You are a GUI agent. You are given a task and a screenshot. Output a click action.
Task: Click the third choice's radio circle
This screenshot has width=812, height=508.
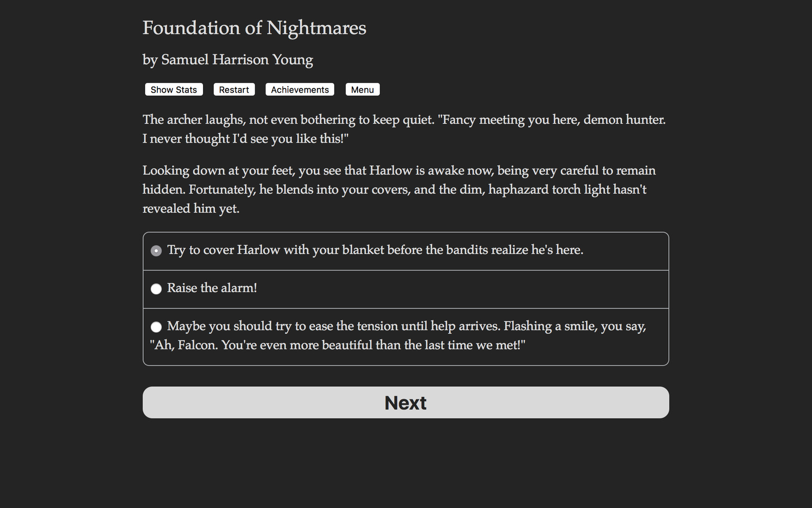point(156,326)
